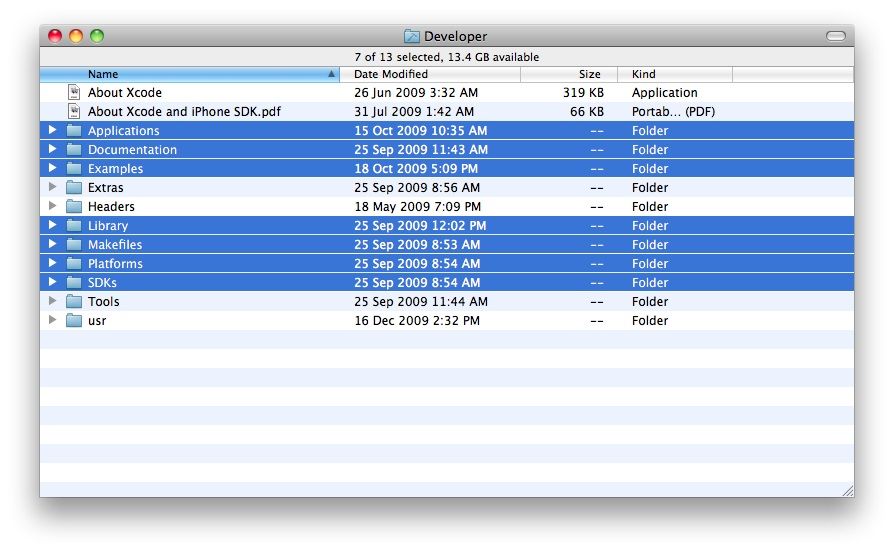Select the Tools folder name
Screen dimensions: 894x552
point(103,302)
